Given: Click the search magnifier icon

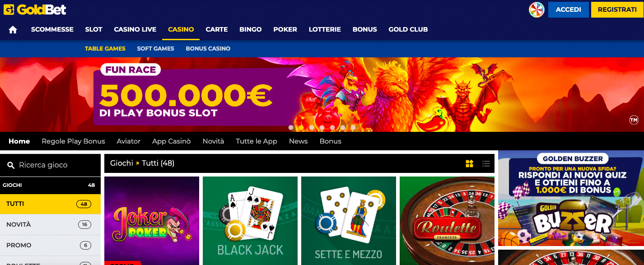Looking at the screenshot, I should tap(11, 166).
